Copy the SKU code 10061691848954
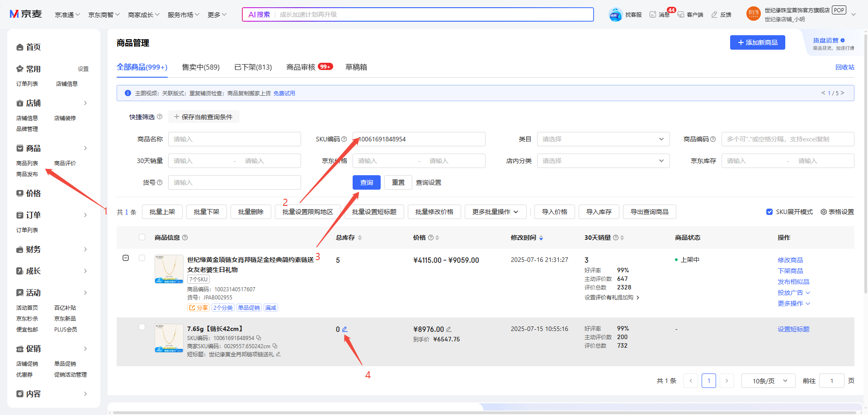 [x=259, y=338]
